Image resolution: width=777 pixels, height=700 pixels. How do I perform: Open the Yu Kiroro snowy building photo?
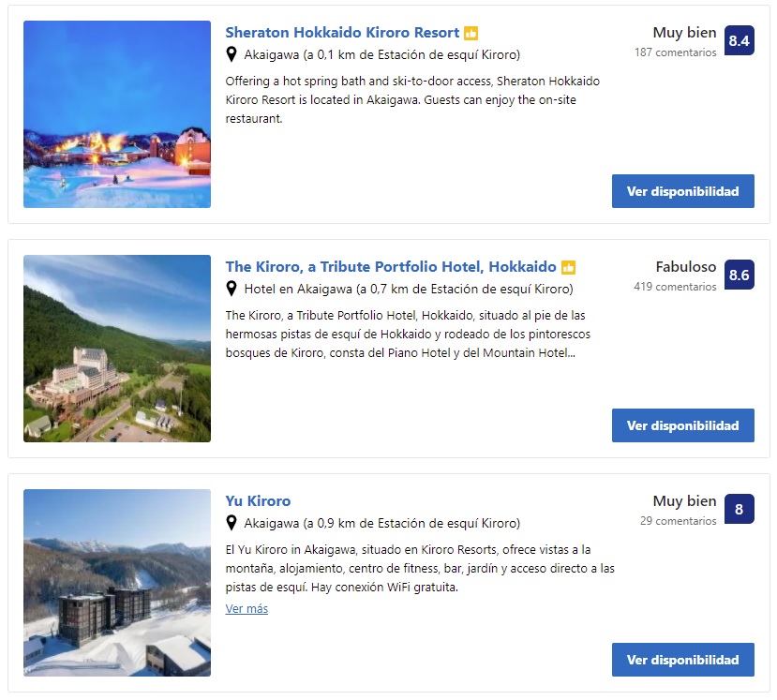(117, 583)
